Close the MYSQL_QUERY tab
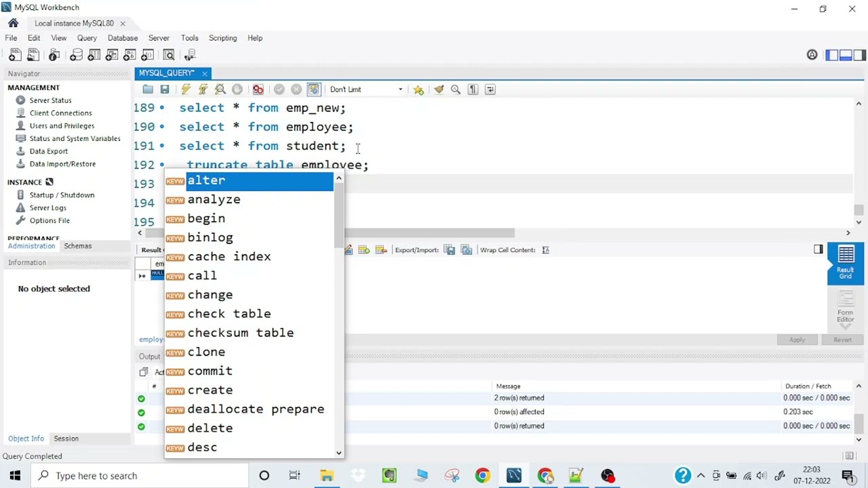 coord(205,73)
